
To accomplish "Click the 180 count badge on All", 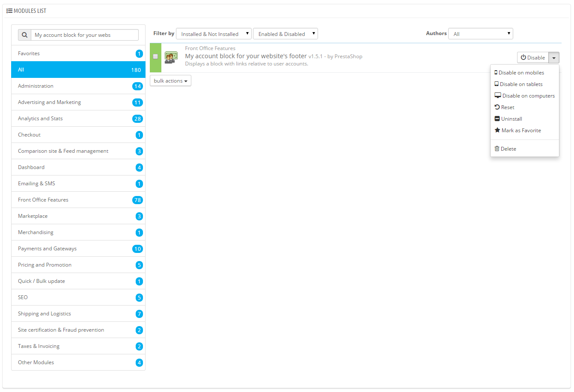I will point(136,70).
